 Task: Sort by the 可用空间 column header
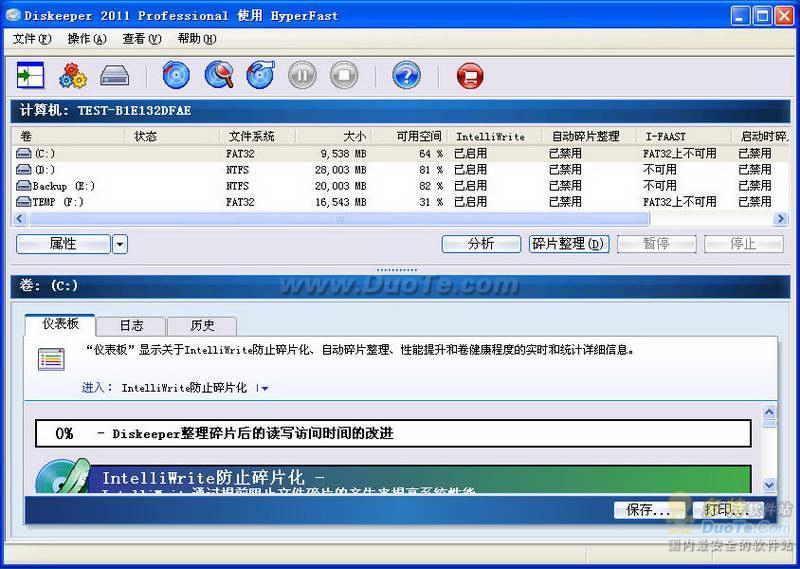[x=410, y=136]
